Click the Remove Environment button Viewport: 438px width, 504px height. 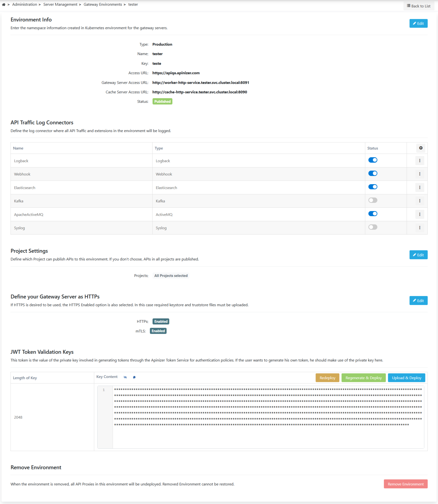(x=405, y=484)
